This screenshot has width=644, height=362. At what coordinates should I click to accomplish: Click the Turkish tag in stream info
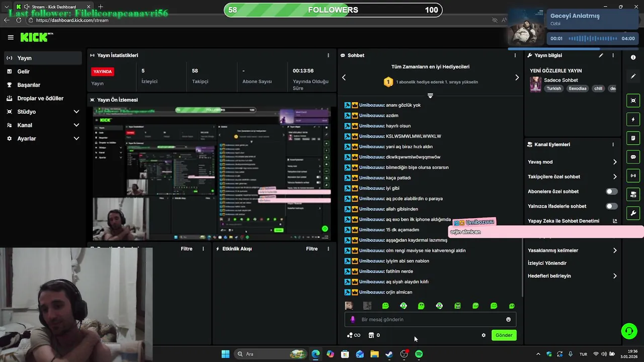tap(553, 88)
